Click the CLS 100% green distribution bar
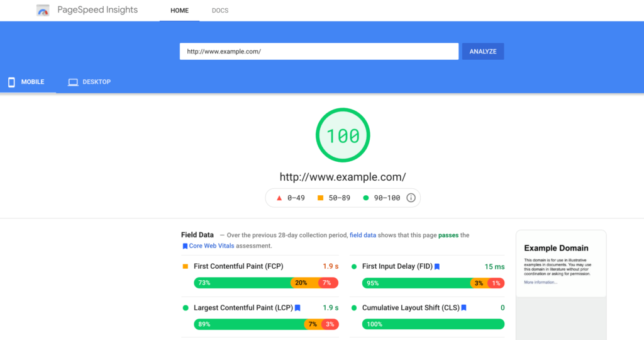The width and height of the screenshot is (644, 340). pos(433,324)
